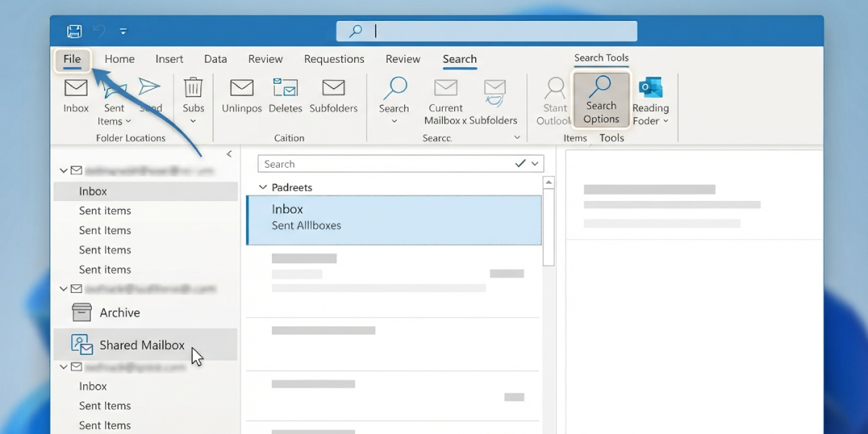Switch to the Home tab
The width and height of the screenshot is (868, 434).
[119, 59]
